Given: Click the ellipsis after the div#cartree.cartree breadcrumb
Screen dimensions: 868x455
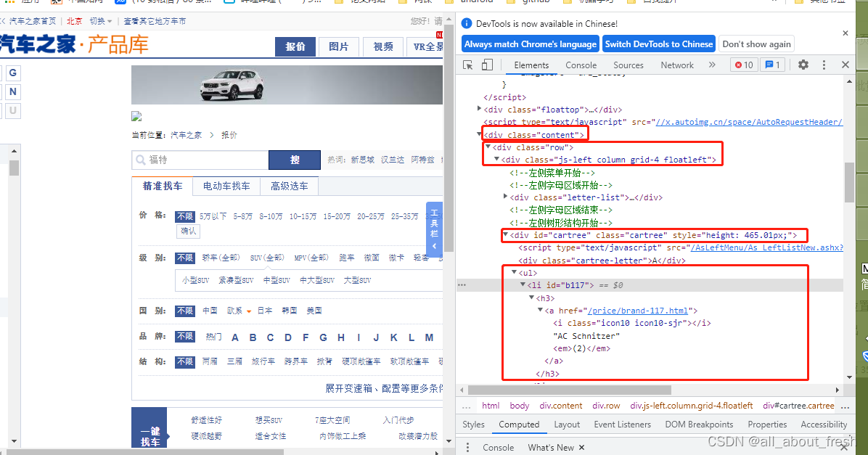Looking at the screenshot, I should [845, 406].
